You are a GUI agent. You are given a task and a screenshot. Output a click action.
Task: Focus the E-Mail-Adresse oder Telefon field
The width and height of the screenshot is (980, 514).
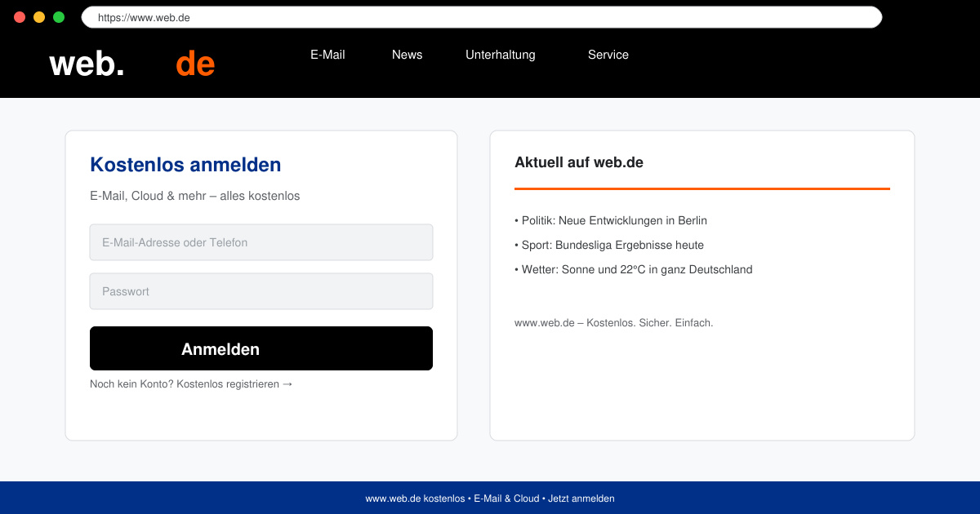coord(261,242)
